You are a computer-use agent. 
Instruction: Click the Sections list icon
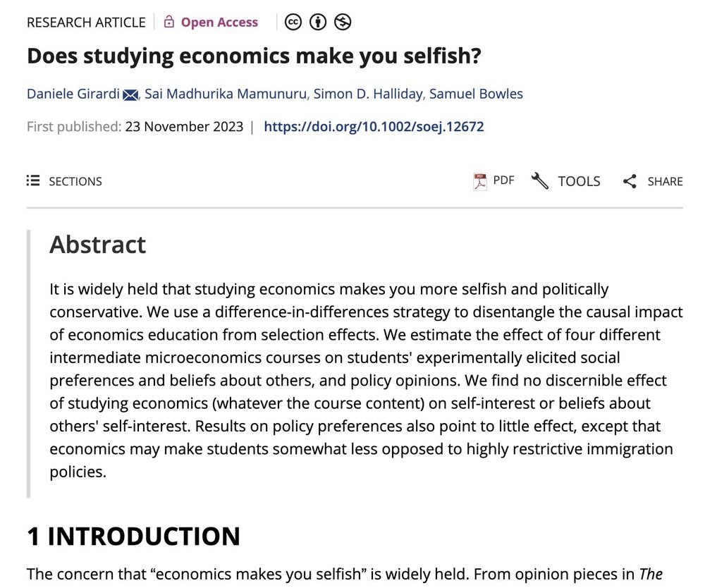pos(33,181)
